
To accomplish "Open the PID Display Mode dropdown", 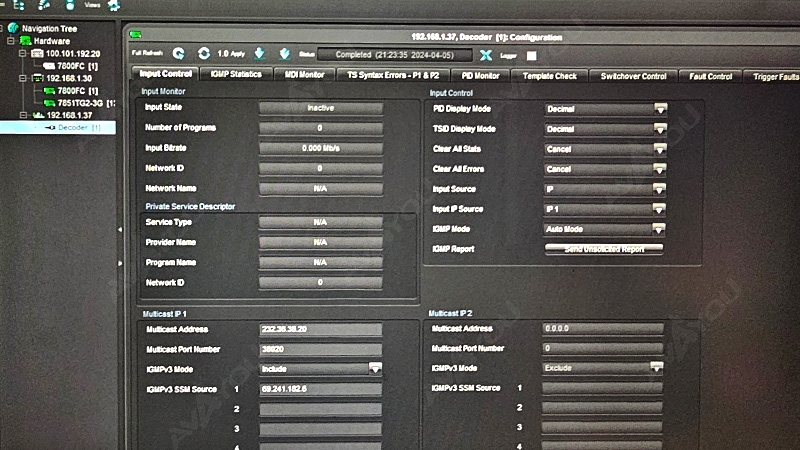I will (x=660, y=109).
